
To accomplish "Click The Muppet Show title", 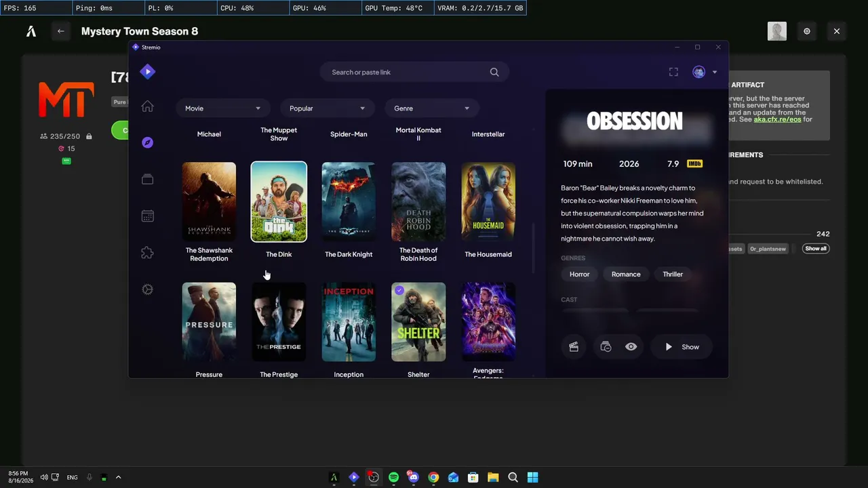I will point(279,134).
